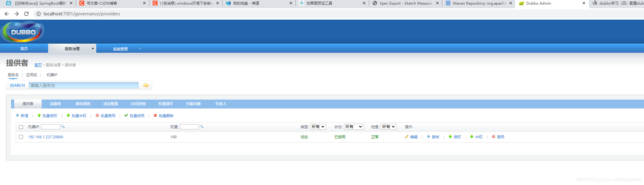Open the 检查 dropdown
This screenshot has width=644, height=185.
(388, 127)
